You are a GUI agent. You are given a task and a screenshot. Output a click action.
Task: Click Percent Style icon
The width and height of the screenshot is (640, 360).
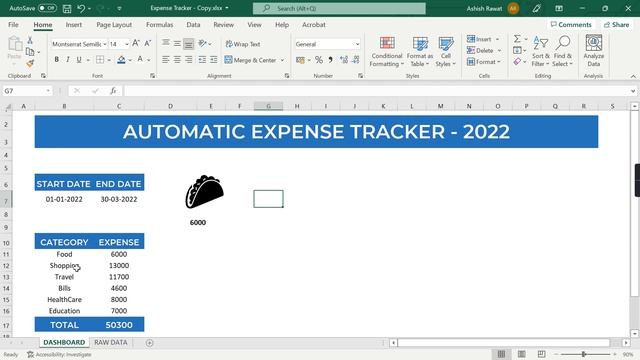click(319, 60)
